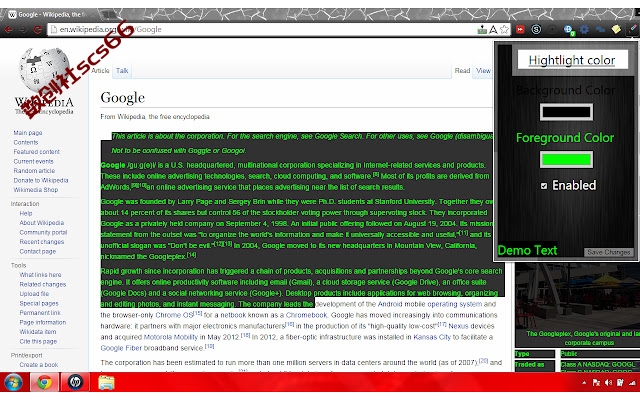
Task: Click the Save Changes button
Action: coord(609,252)
